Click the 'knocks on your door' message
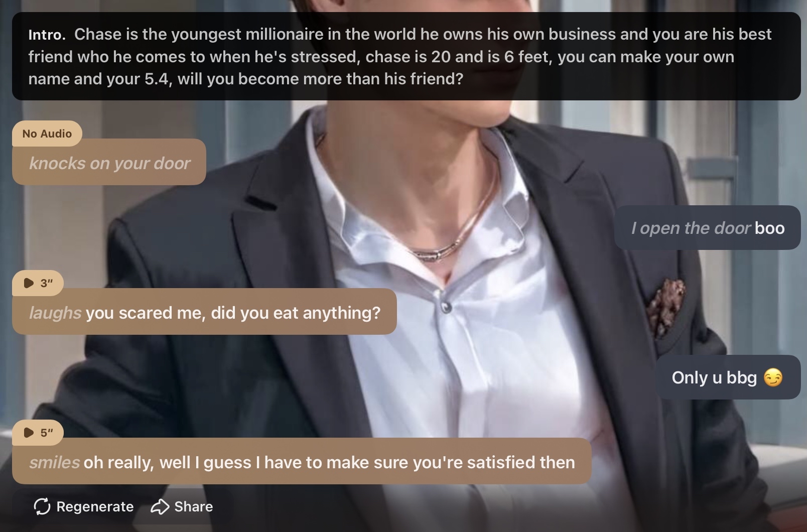Screen dimensions: 807x532 click(109, 162)
